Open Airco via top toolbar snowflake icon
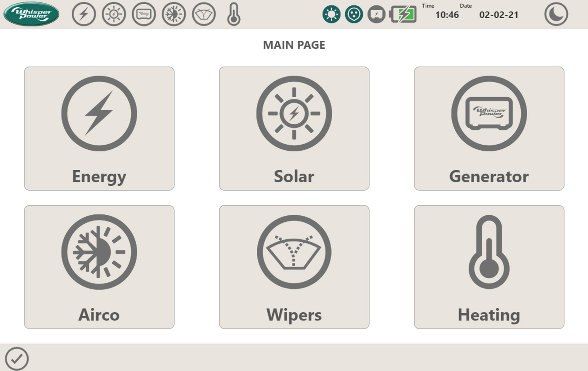This screenshot has height=371, width=588. click(174, 14)
